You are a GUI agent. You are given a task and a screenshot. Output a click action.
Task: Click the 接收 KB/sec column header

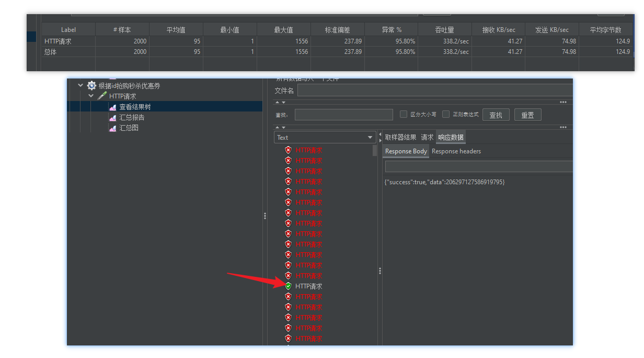click(x=499, y=30)
